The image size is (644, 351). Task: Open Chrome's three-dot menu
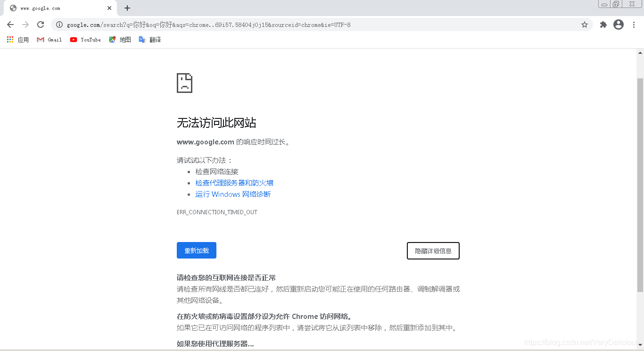coord(634,25)
